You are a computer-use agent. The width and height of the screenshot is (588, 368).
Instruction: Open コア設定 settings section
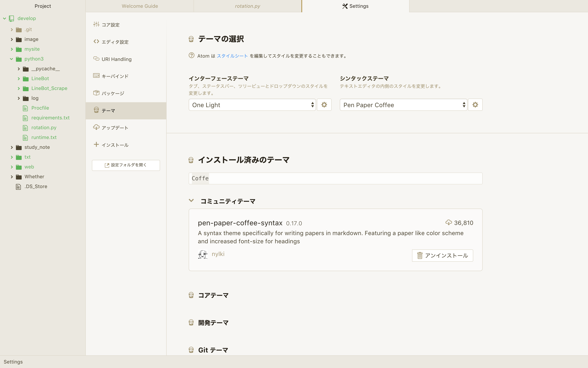(x=126, y=25)
